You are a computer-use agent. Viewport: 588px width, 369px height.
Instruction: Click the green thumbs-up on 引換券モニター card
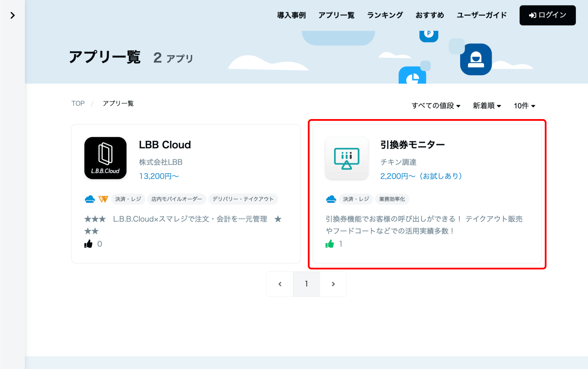(x=330, y=244)
